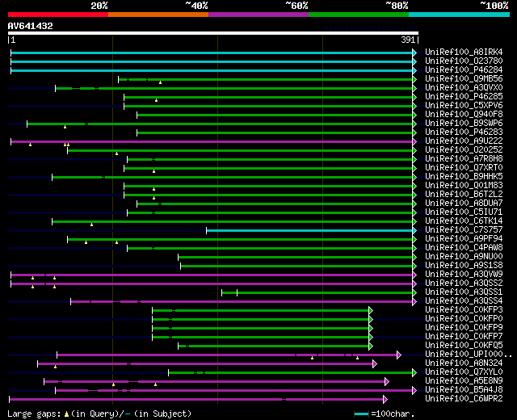517x420 pixels.
Task: Click the white AV641432 query bar
Action: pyautogui.click(x=213, y=33)
